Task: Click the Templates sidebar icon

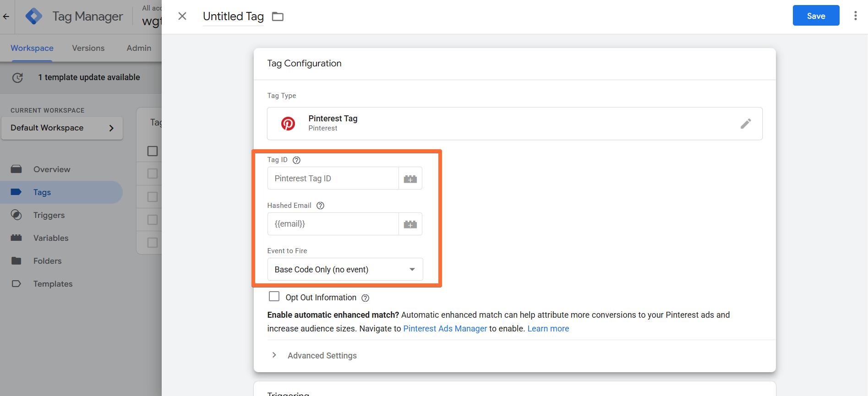Action: pyautogui.click(x=16, y=284)
